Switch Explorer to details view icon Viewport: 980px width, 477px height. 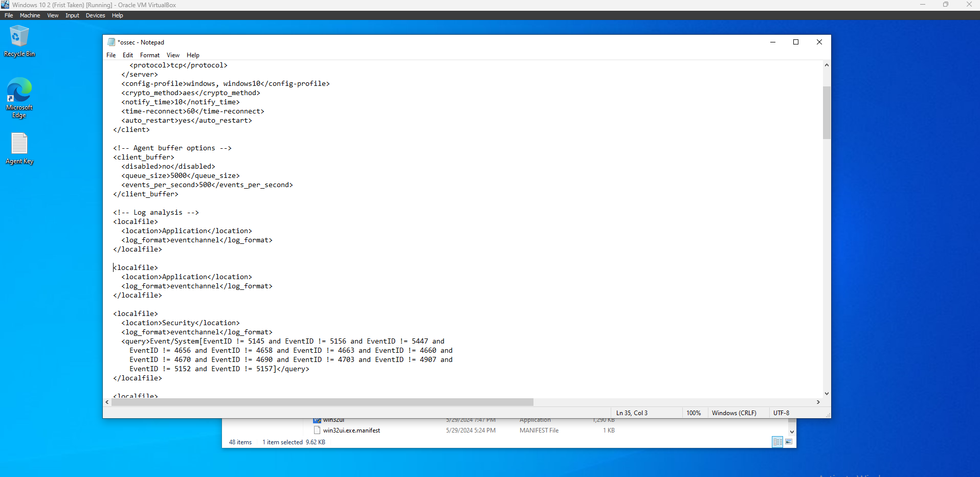pyautogui.click(x=777, y=442)
